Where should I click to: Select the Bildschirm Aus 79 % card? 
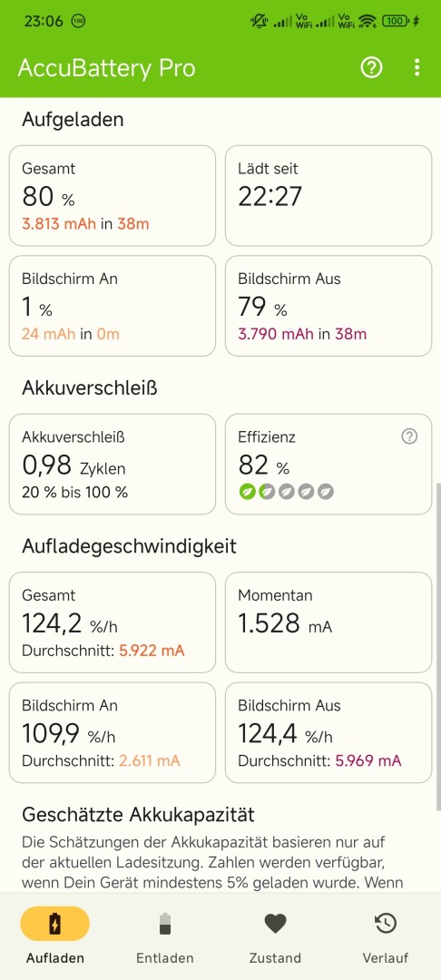(x=328, y=306)
